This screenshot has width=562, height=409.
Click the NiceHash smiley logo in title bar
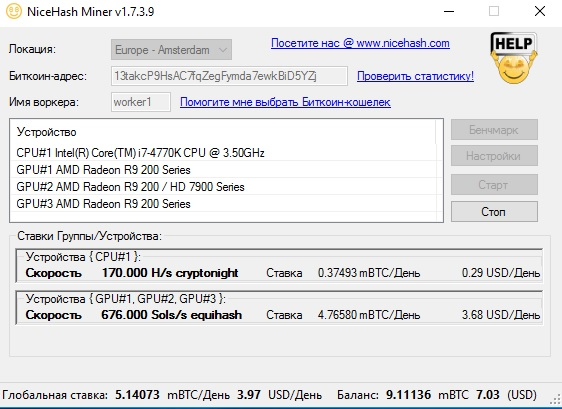tap(14, 11)
